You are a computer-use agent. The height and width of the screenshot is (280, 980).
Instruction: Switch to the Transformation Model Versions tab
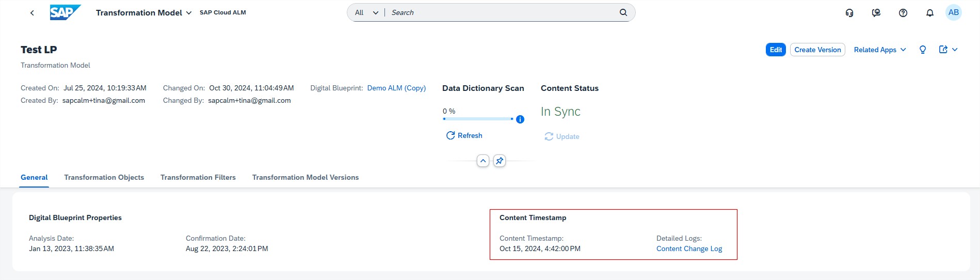[x=305, y=177]
